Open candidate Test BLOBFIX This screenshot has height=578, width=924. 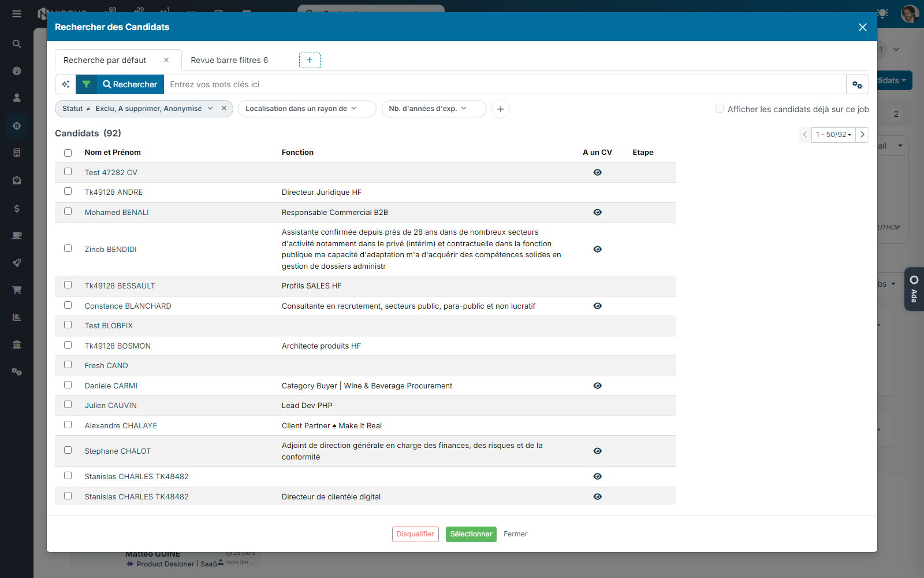pyautogui.click(x=109, y=325)
